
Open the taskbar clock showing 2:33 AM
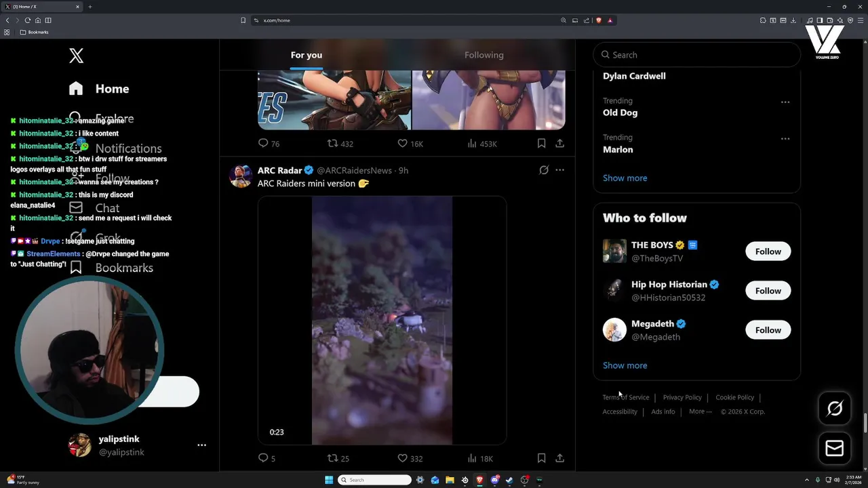pyautogui.click(x=853, y=480)
